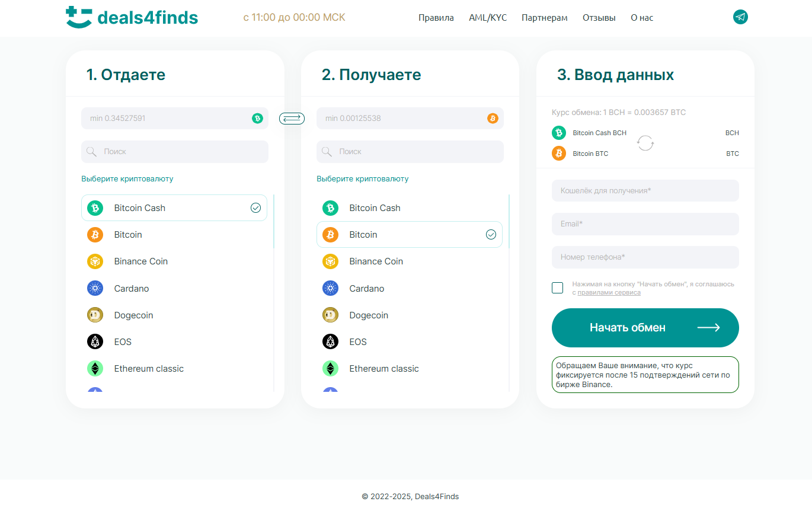Go to the AML/KYC page
Viewport: 812px width, 511px height.
click(x=488, y=18)
